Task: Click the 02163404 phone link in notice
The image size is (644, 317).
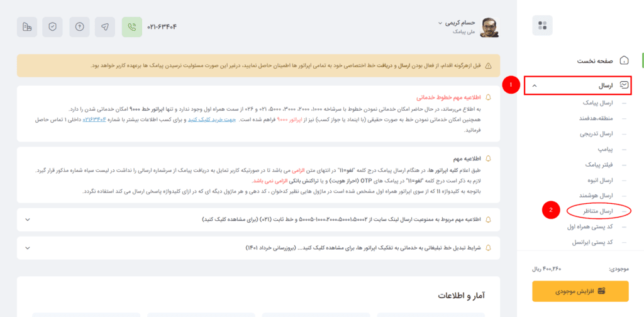Action: coord(94,120)
